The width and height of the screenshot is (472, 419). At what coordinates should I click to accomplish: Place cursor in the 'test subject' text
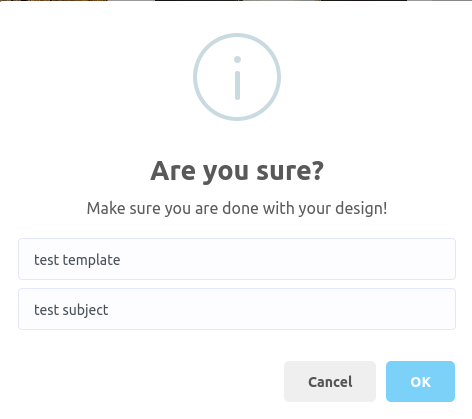pos(71,310)
